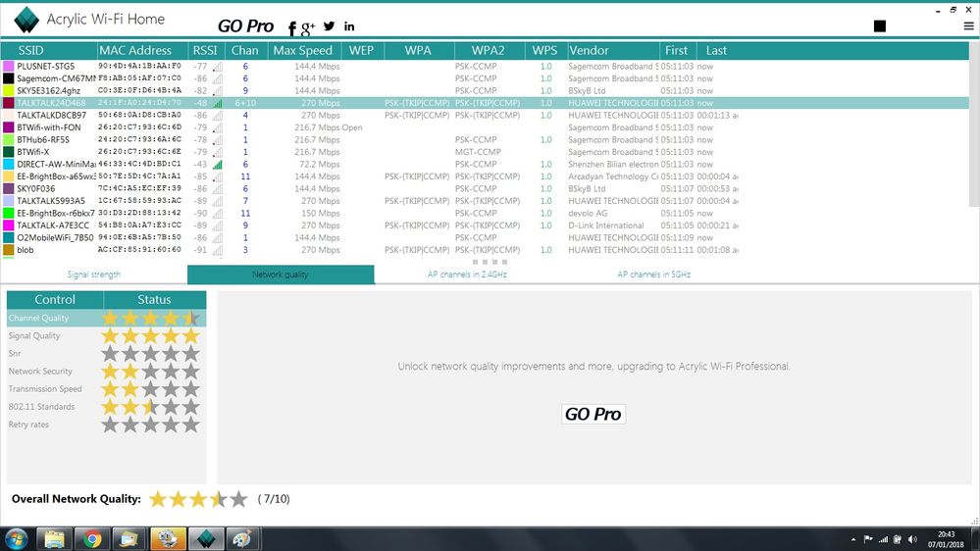Click the black swatch for Sagemcom-CM67
Image resolution: width=980 pixels, height=551 pixels.
pos(8,78)
